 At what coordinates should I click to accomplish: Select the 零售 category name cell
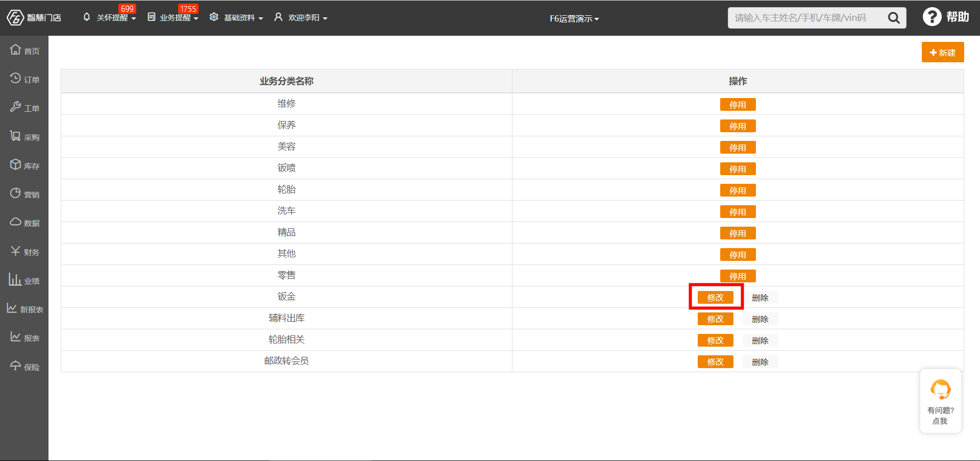coord(286,275)
